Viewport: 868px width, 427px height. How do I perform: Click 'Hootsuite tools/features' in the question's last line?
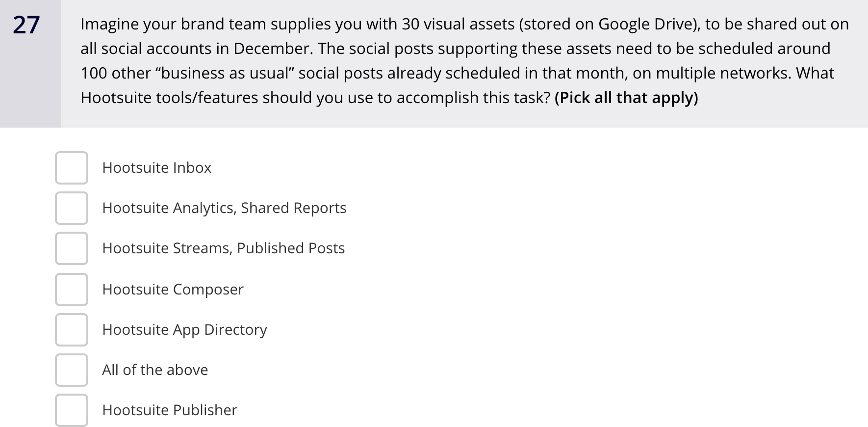tap(169, 98)
